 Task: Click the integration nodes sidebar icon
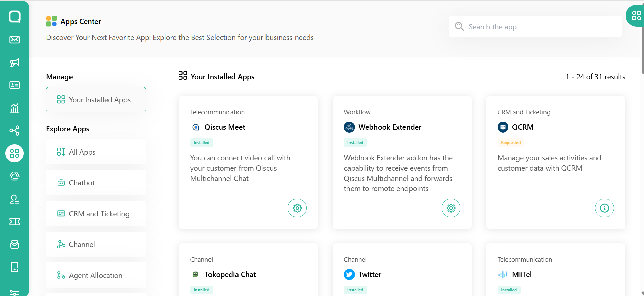click(x=15, y=130)
